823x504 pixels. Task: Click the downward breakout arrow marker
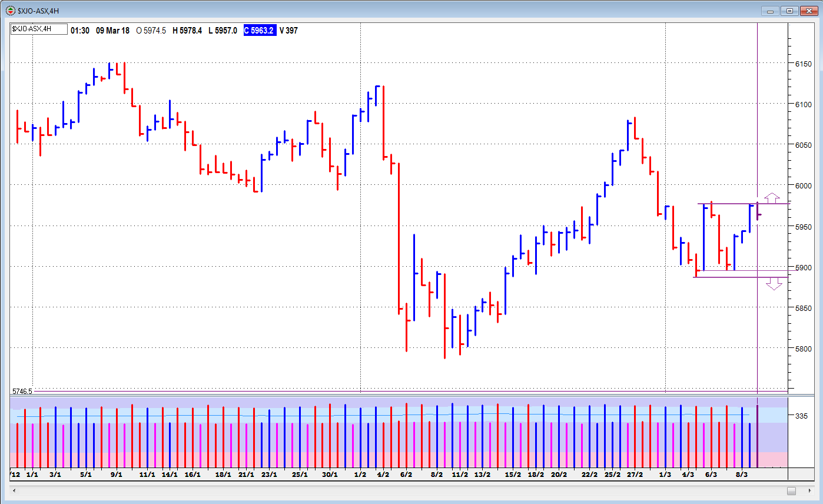coord(774,285)
